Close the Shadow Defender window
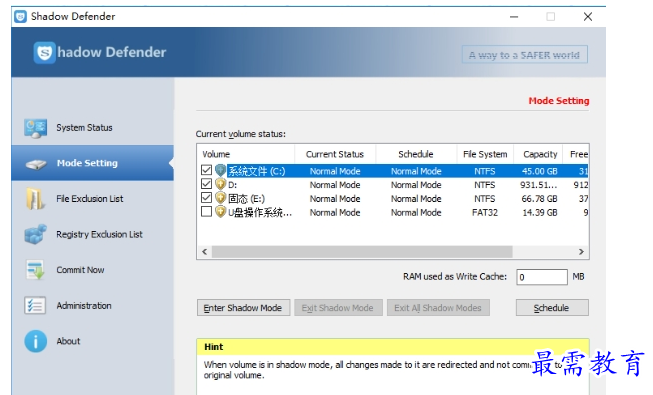This screenshot has width=653, height=395. coord(588,17)
